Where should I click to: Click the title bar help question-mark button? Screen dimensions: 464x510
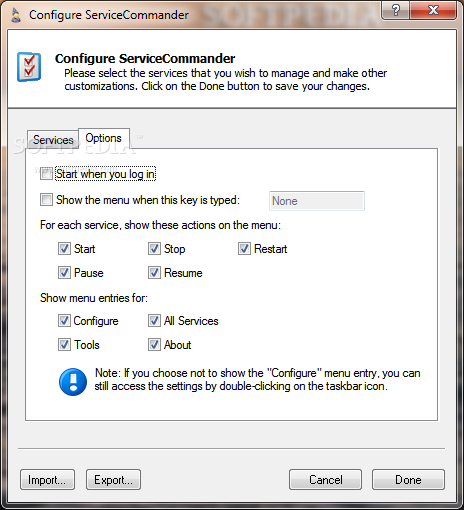click(396, 10)
